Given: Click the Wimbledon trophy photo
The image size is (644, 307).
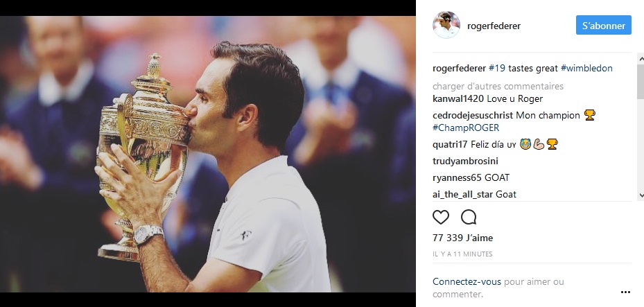Looking at the screenshot, I should click(x=207, y=154).
